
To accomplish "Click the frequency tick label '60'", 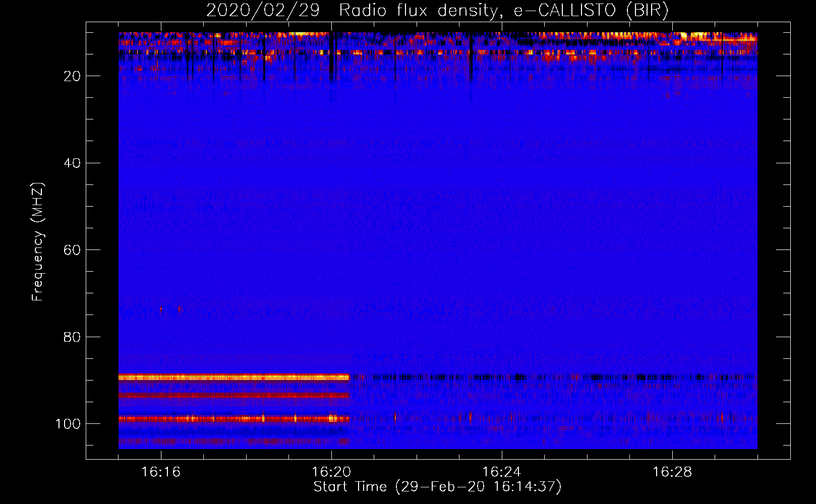I will pos(72,250).
